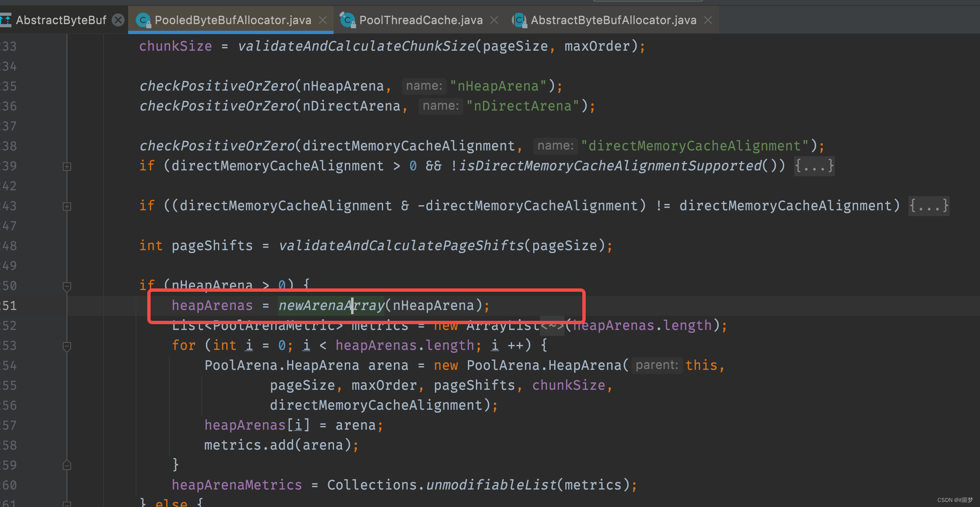Screen dimensions: 980x507
Task: Collapse the for loop at line 253
Action: coord(67,346)
